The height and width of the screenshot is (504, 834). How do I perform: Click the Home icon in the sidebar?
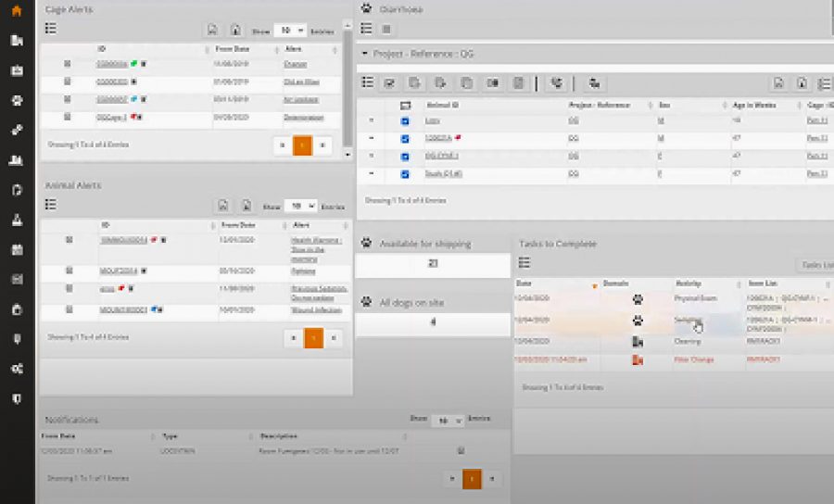tap(17, 11)
